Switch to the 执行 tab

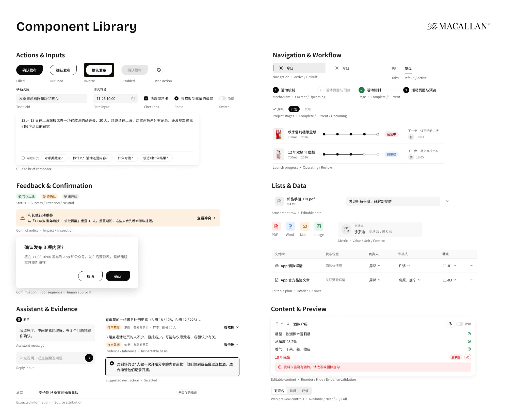pos(395,68)
